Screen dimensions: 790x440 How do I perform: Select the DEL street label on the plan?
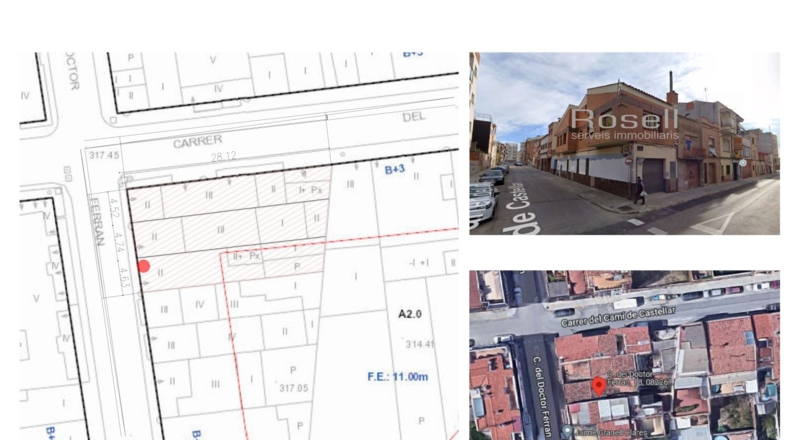413,117
